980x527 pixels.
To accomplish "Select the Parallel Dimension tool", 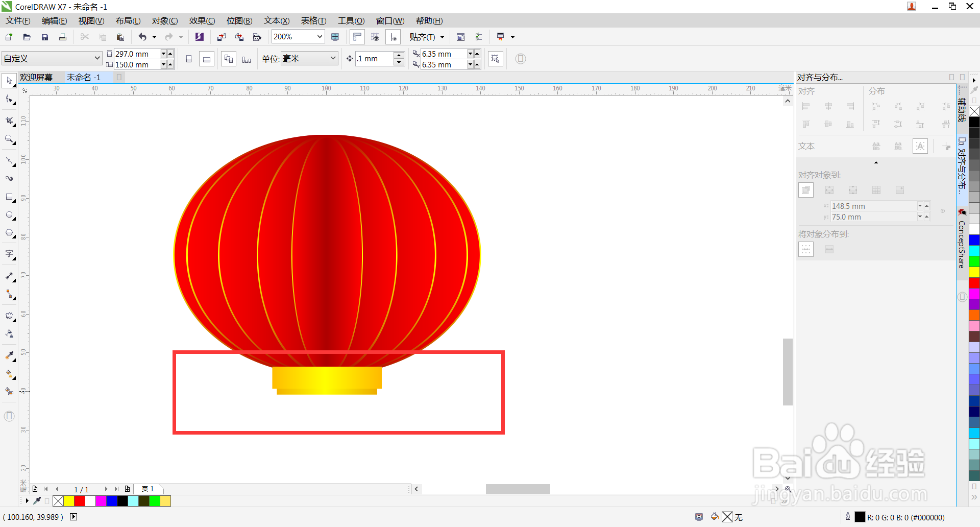I will click(x=9, y=276).
